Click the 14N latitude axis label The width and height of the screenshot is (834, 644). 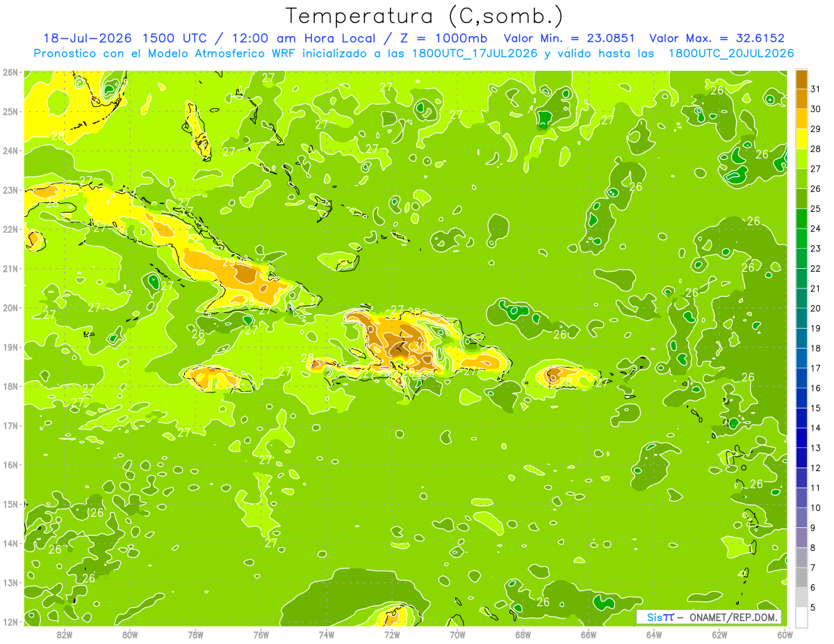(10, 543)
